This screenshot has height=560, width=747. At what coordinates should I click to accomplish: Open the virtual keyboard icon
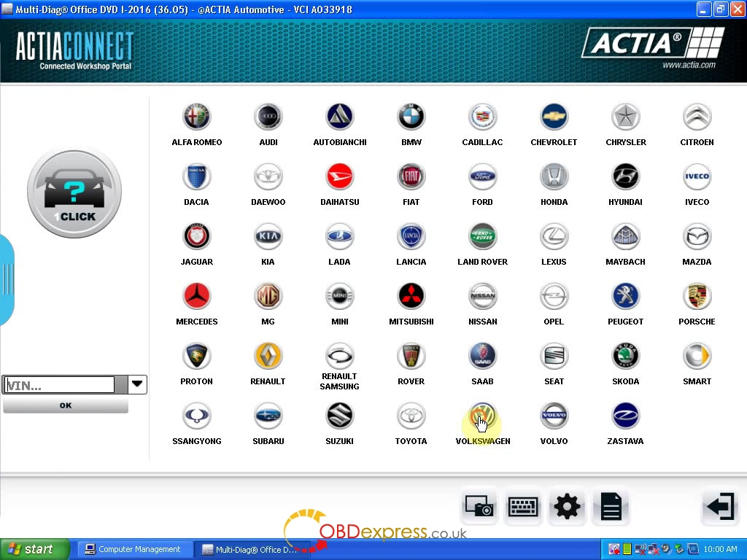click(523, 506)
